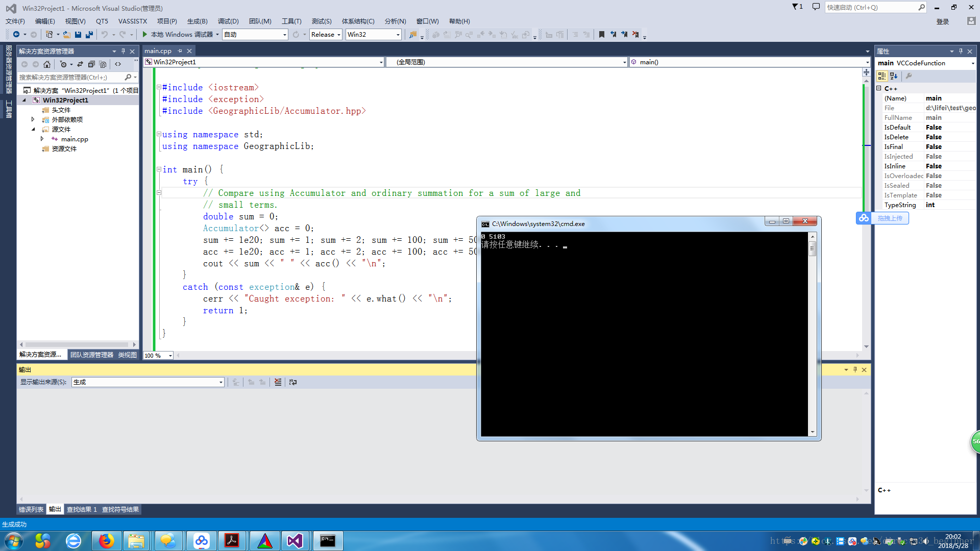Viewport: 980px width, 551px height.
Task: Click Alphabetical sort icon in Properties panel
Action: [894, 76]
